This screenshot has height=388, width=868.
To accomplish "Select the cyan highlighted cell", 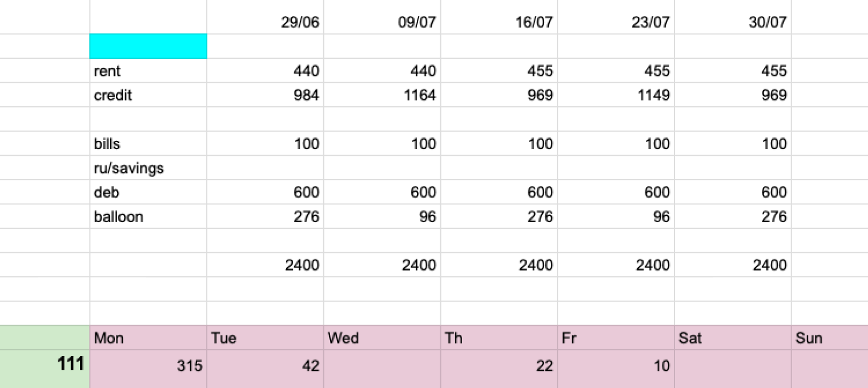I will pos(148,46).
